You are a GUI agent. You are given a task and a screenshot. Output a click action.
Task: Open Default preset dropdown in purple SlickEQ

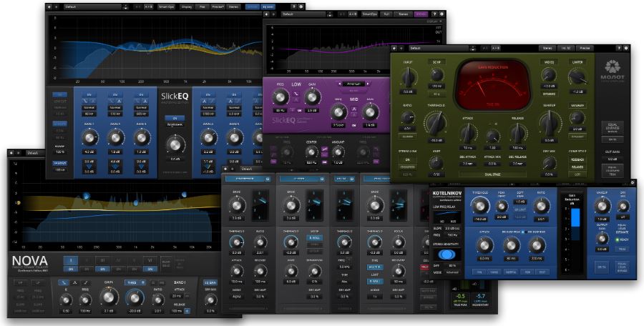pos(303,14)
